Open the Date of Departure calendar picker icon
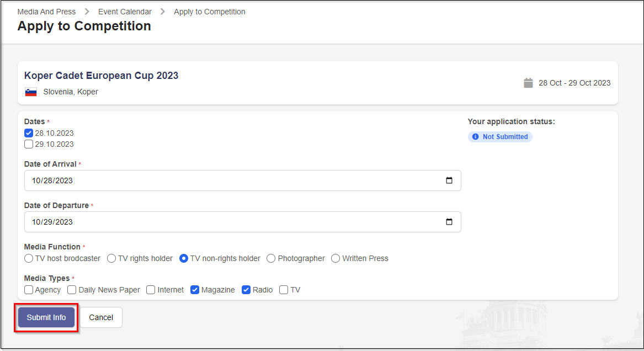 449,222
